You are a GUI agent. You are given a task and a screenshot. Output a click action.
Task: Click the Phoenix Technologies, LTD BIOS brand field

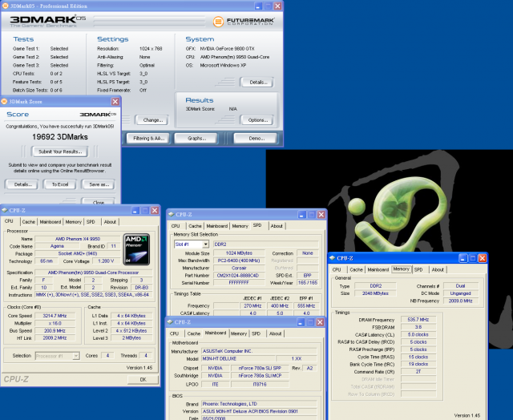tap(259, 404)
